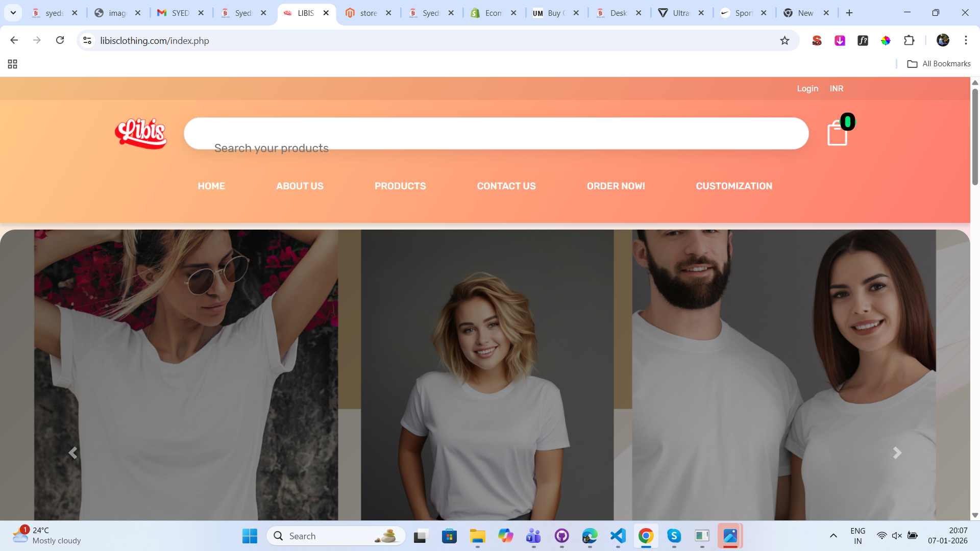Open Skype from the taskbar
The image size is (980, 551).
coord(674,536)
